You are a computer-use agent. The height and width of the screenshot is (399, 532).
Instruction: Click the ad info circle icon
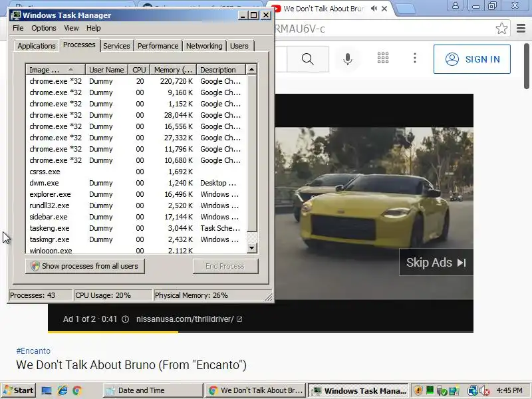[x=125, y=319]
